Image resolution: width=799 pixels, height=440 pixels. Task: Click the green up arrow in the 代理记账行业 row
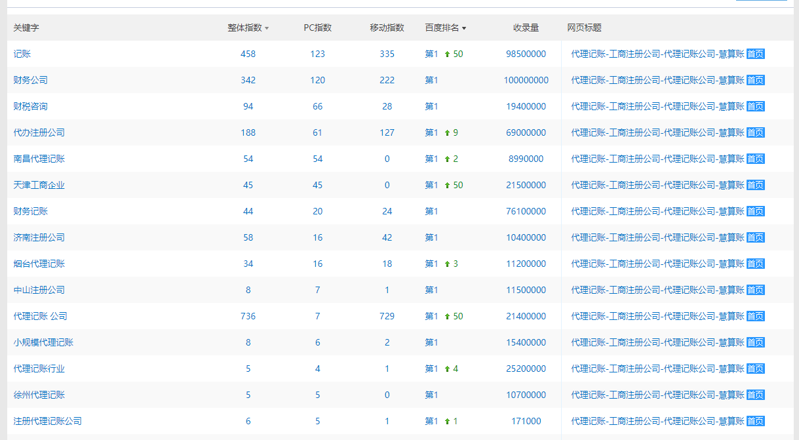tap(447, 369)
